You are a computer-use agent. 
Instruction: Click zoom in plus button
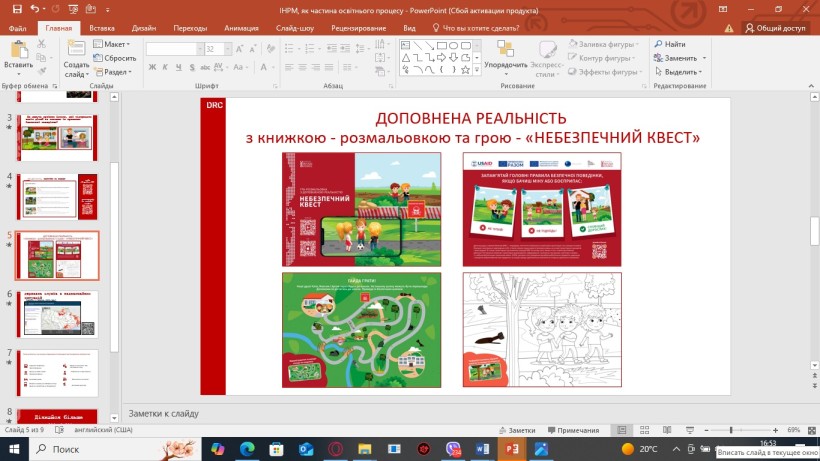click(x=776, y=430)
